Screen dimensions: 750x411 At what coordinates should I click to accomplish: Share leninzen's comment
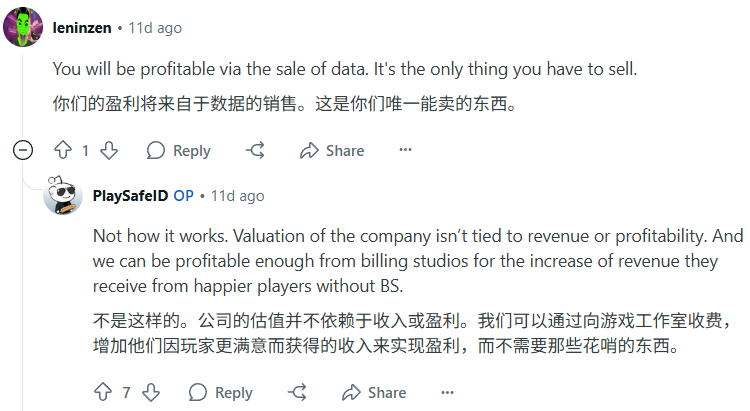332,150
